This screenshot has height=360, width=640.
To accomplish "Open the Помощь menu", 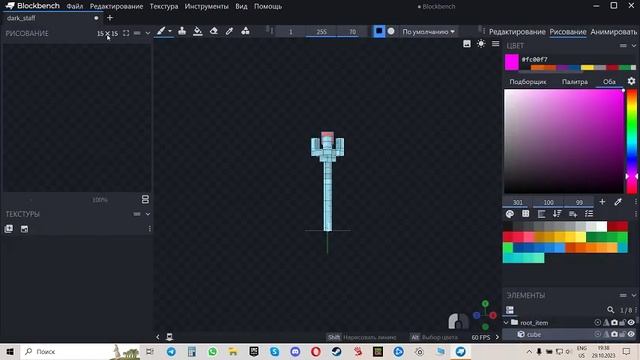I will click(268, 7).
